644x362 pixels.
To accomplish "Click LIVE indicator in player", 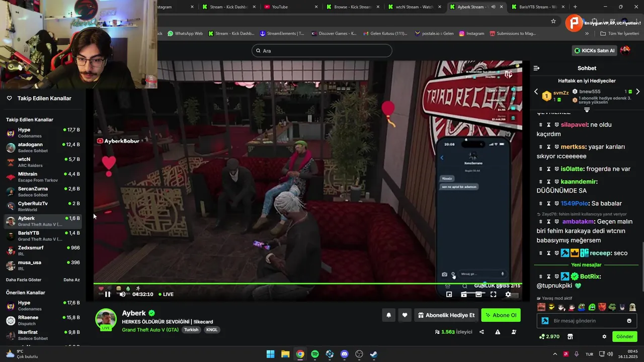I will point(166,295).
